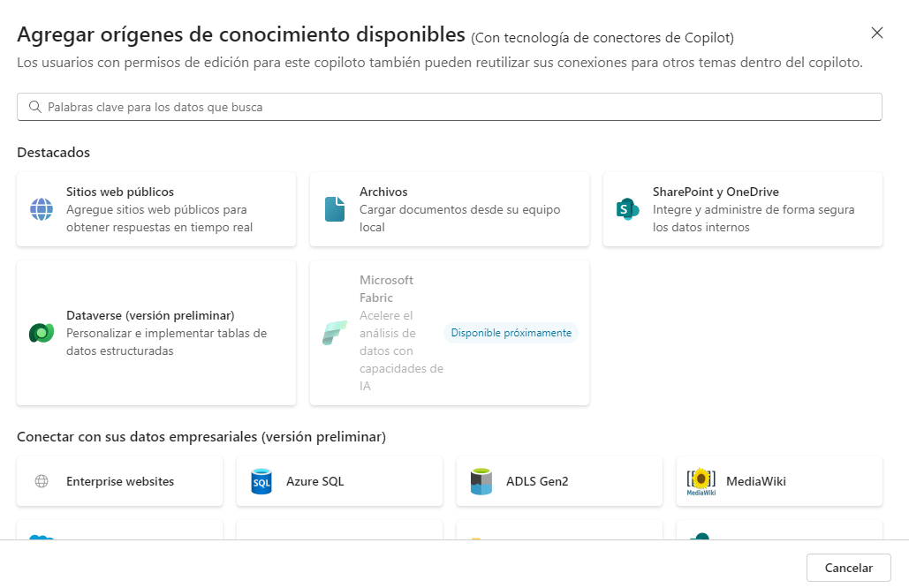Image resolution: width=909 pixels, height=588 pixels.
Task: Click the Azure SQL database icon
Action: pyautogui.click(x=261, y=481)
